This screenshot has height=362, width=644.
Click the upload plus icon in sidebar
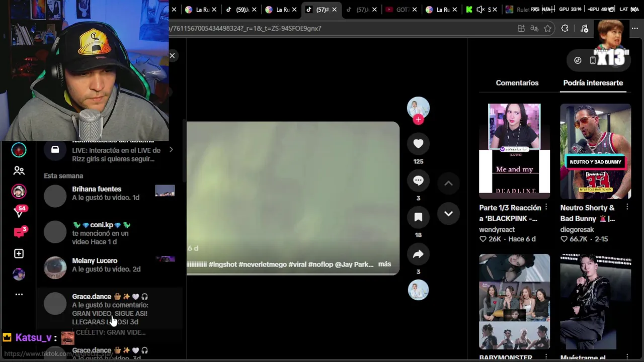click(19, 253)
